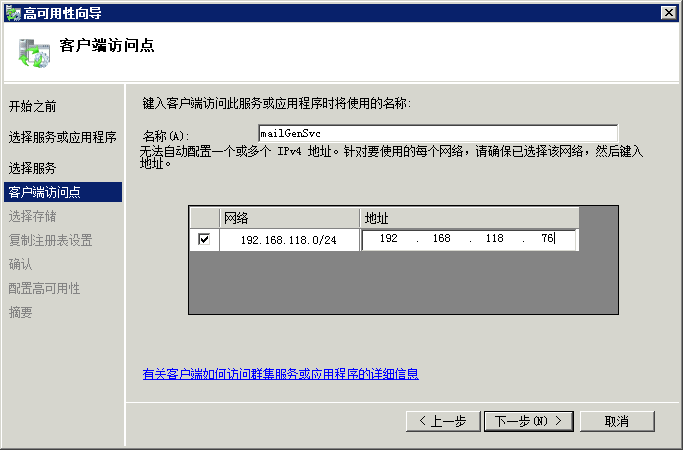Select the 确认 step in the sidebar
This screenshot has width=683, height=450.
click(20, 264)
